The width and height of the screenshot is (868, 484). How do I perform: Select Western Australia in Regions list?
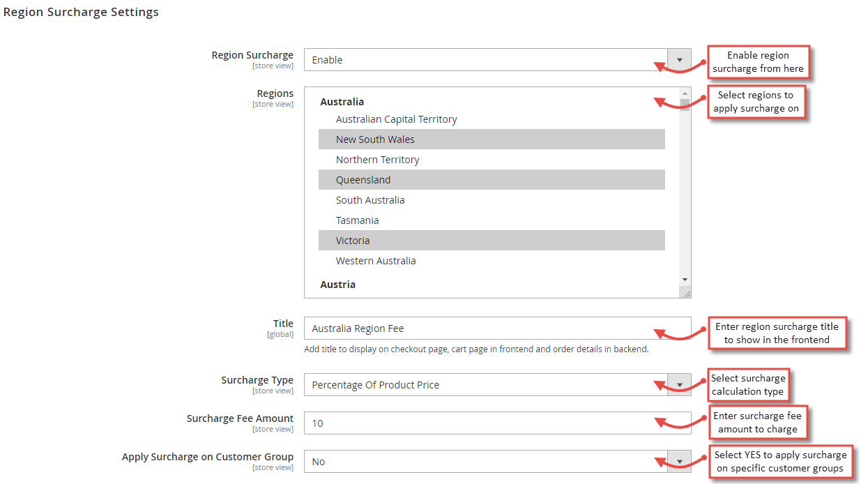click(x=492, y=261)
